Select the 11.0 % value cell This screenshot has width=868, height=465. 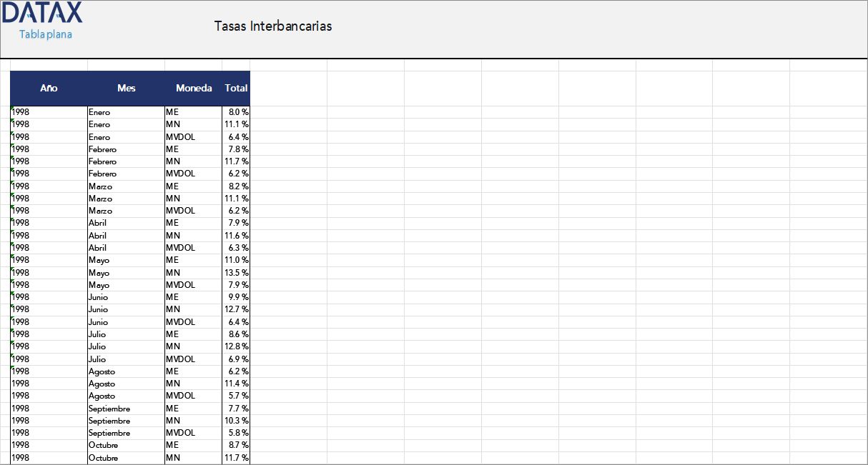237,260
